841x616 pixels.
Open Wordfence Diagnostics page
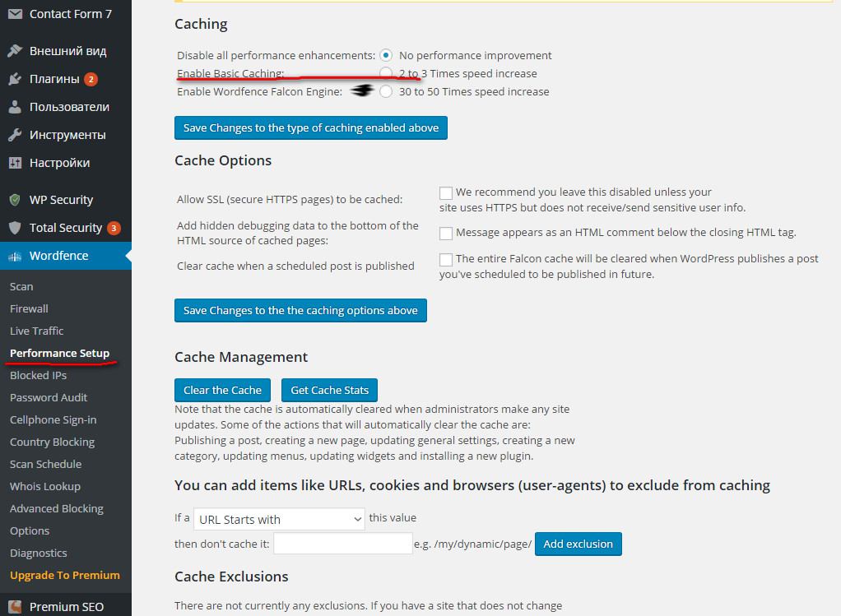click(x=38, y=553)
